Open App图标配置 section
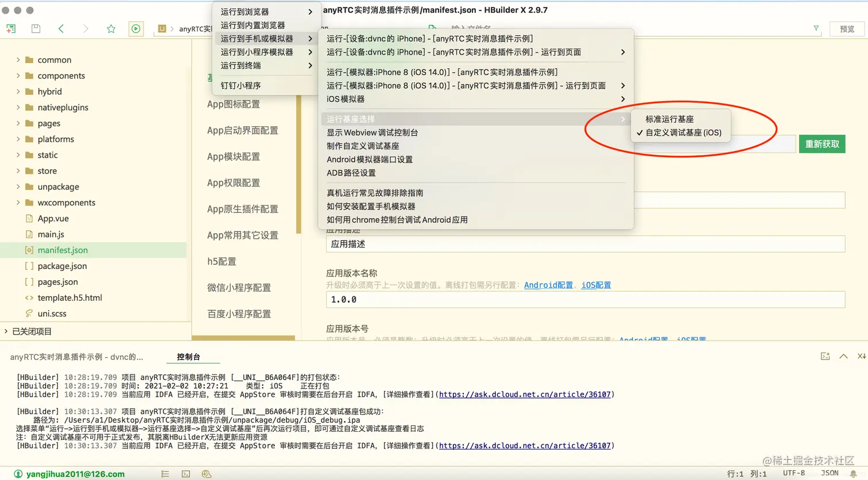The height and width of the screenshot is (480, 868). 234,104
